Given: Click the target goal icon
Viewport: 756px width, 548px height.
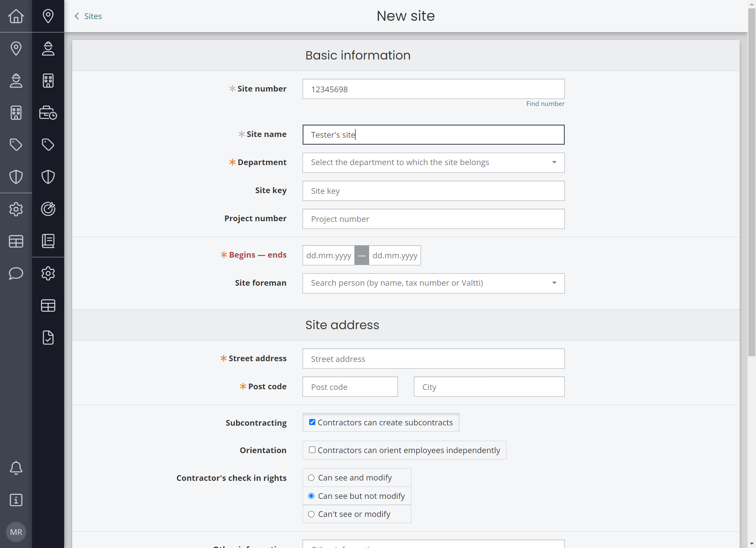Looking at the screenshot, I should tap(48, 209).
